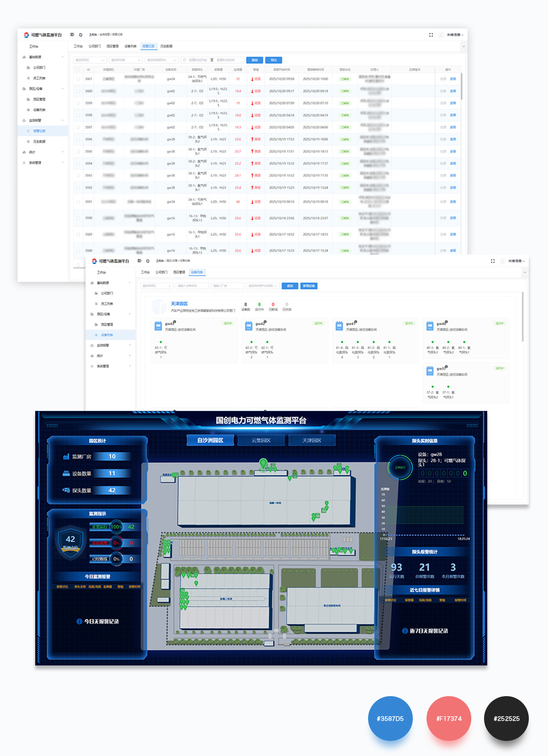
Task: Click the blue #3587D5 color swatch
Action: pos(390,718)
